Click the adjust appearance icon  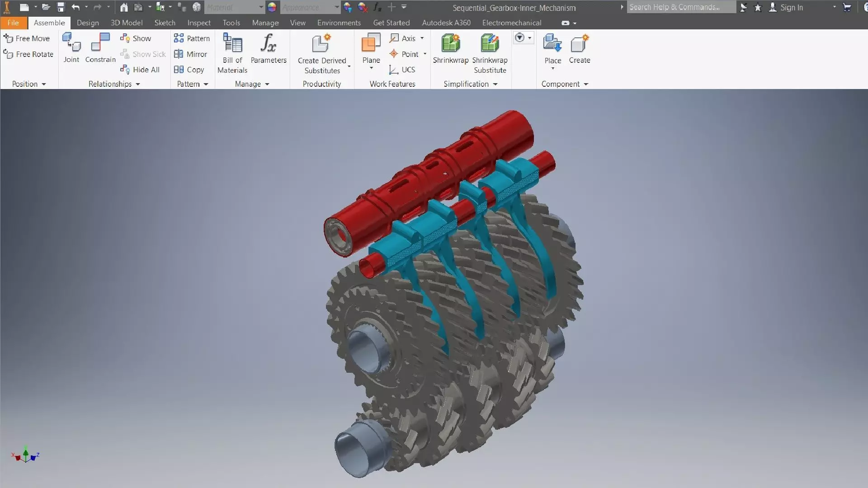coord(348,7)
